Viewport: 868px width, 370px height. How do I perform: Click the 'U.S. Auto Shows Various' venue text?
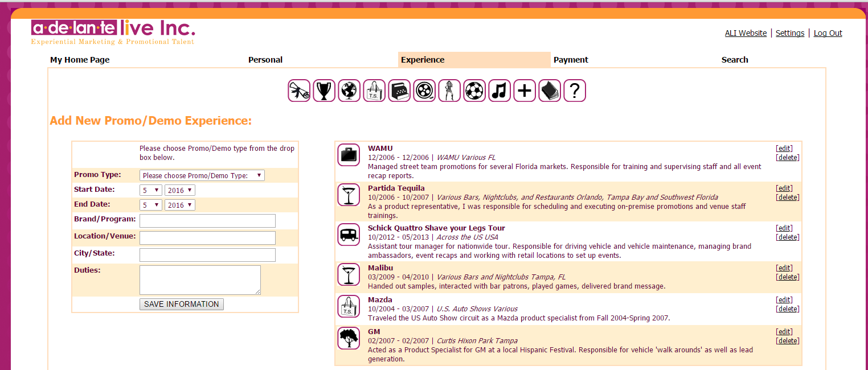(477, 309)
